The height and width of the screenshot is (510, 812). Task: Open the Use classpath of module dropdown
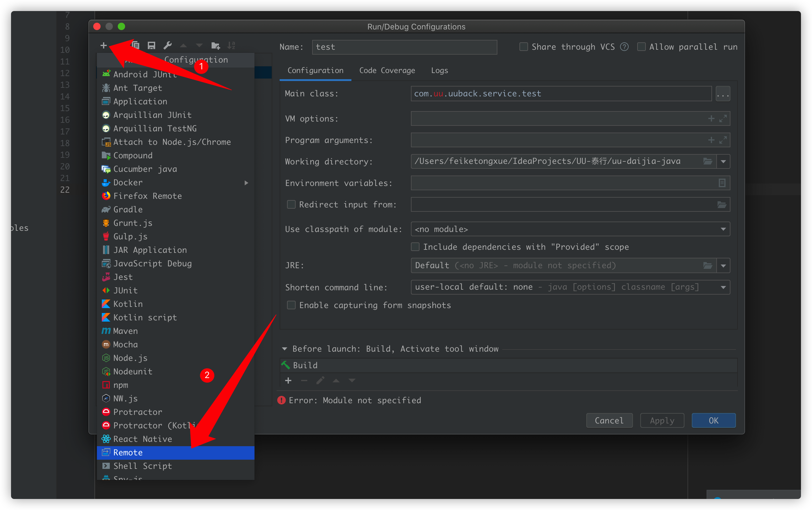coord(723,229)
